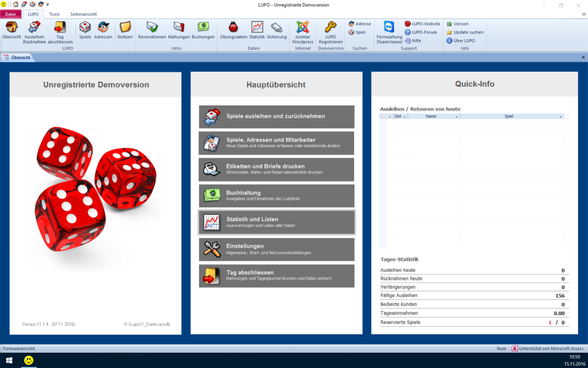
Task: Close the Übersicht form with the X
Action: tap(583, 58)
